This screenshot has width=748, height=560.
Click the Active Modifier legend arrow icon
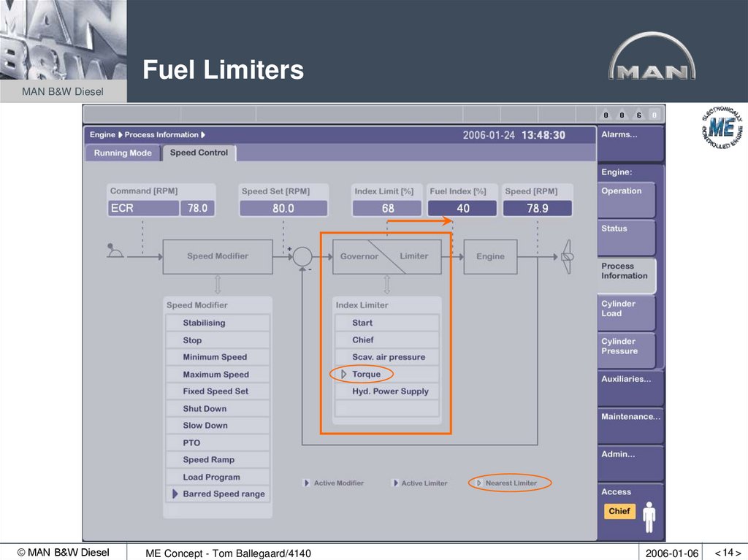pos(306,483)
